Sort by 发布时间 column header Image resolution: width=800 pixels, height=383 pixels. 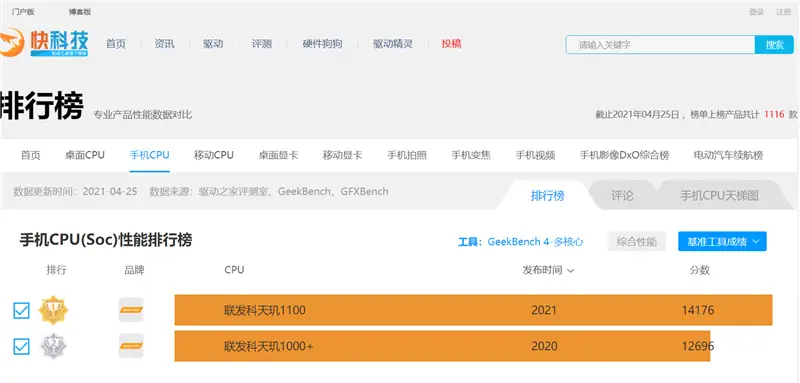pos(548,270)
